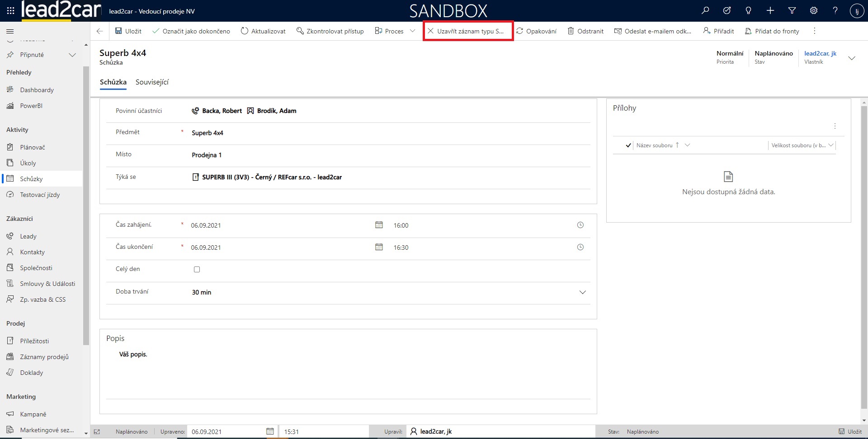Toggle the Celý den checkbox
This screenshot has height=439, width=868.
pos(197,269)
